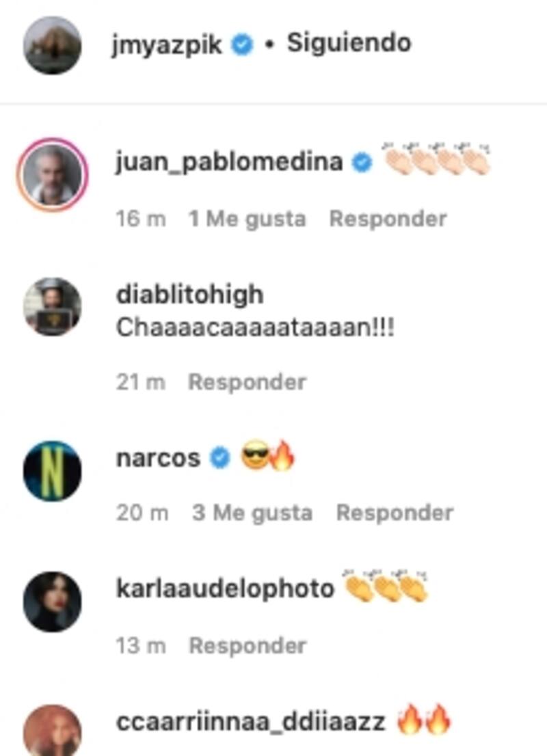Reply to the narcos comment
This screenshot has height=756, width=547.
click(x=395, y=513)
